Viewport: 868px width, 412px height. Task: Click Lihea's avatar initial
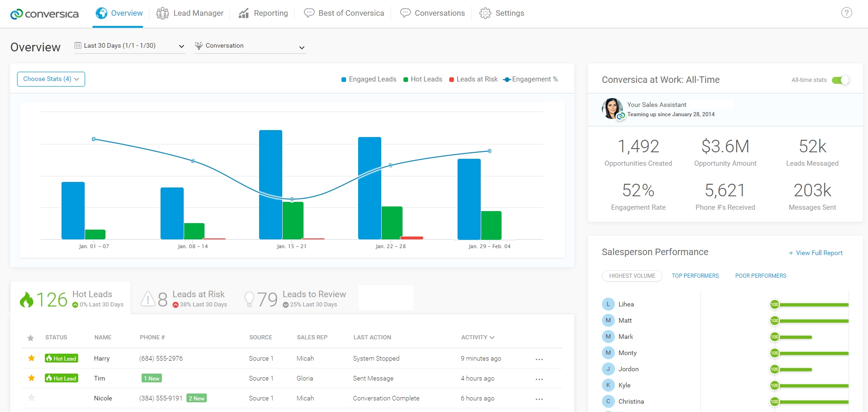click(x=608, y=304)
